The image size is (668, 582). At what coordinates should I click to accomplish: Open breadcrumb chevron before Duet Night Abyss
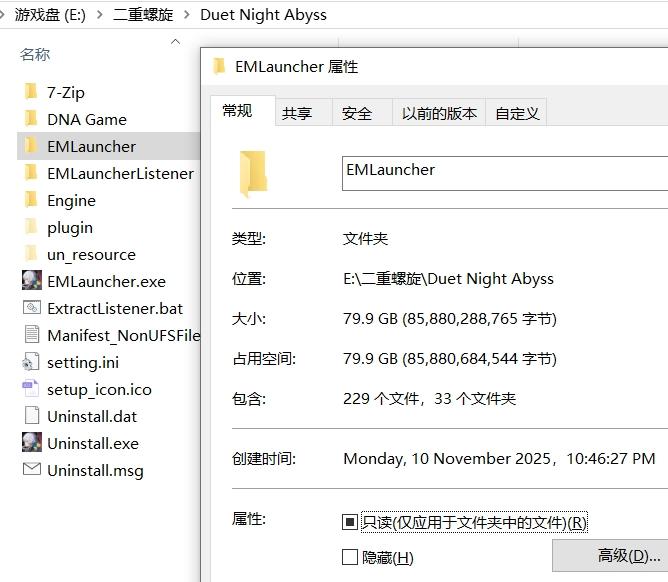[186, 15]
